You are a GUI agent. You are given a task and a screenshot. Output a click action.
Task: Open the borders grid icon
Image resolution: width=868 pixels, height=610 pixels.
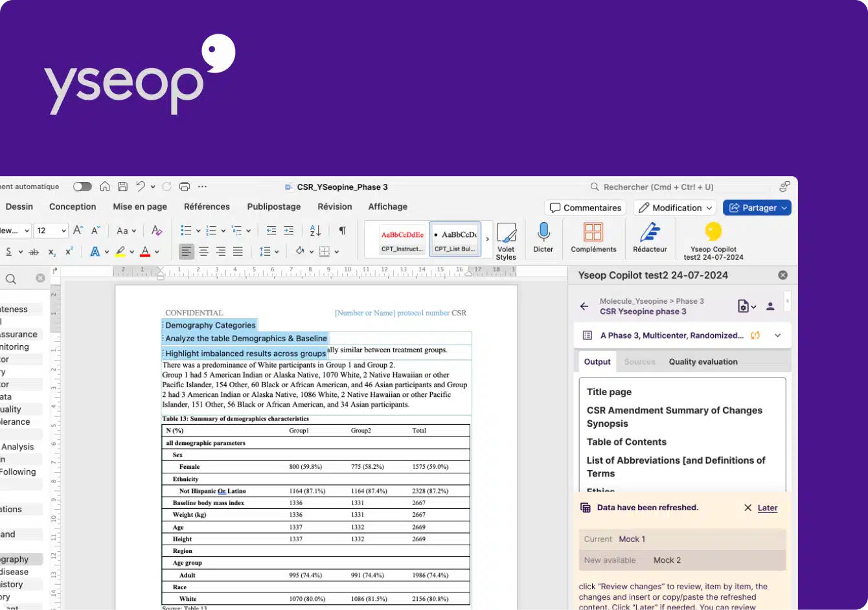[325, 251]
